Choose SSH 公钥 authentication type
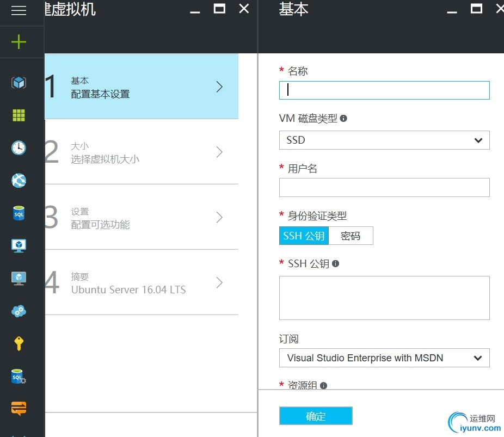The height and width of the screenshot is (437, 504). pos(304,236)
